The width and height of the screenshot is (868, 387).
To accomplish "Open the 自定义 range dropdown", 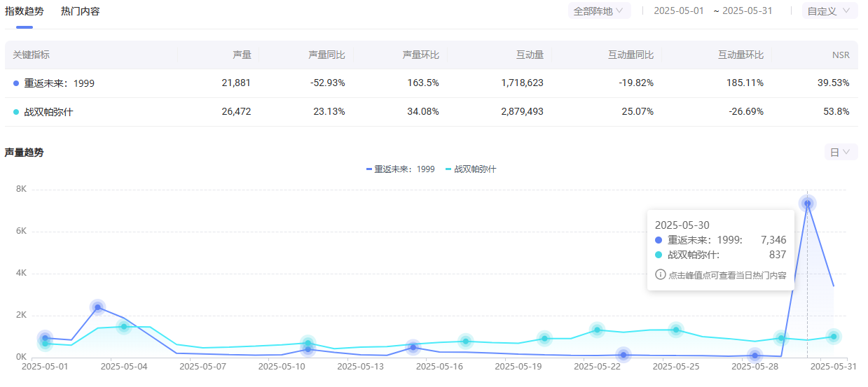I will (829, 11).
